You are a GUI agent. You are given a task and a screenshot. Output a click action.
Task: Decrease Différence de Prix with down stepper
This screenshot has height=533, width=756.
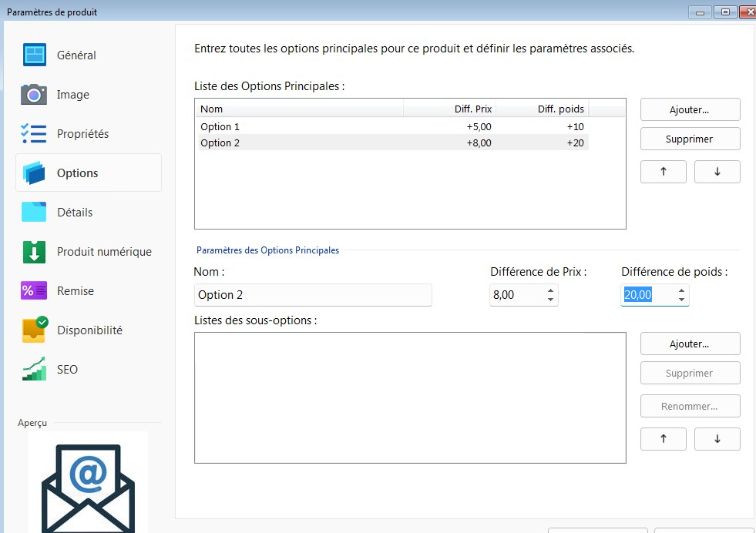coord(550,300)
